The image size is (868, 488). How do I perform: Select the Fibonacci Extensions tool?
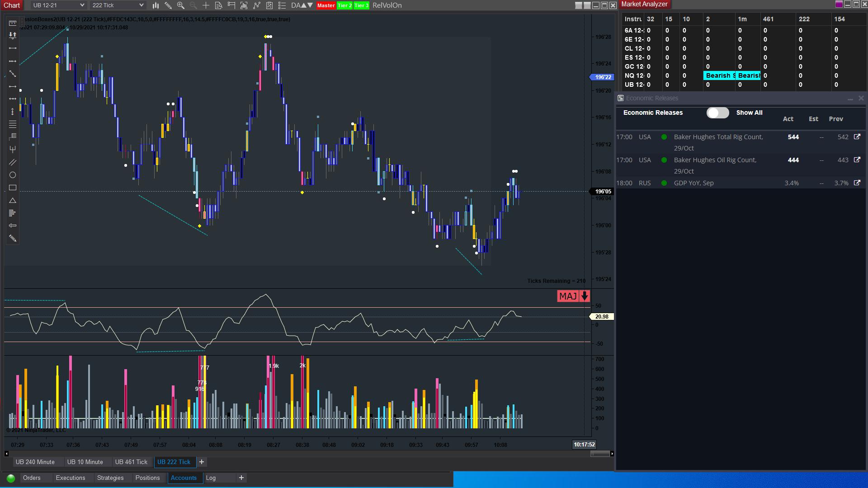(13, 136)
